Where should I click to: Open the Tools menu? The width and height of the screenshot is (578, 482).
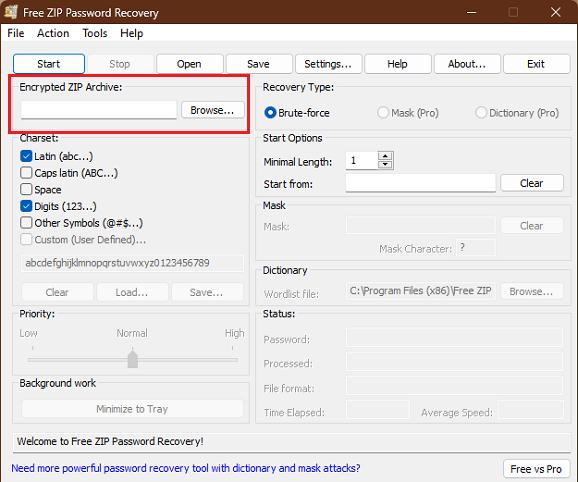[95, 33]
